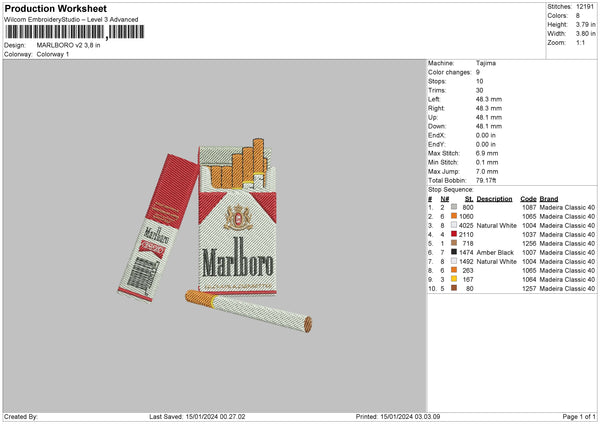Click the Machine value 'Tajima'

point(486,63)
